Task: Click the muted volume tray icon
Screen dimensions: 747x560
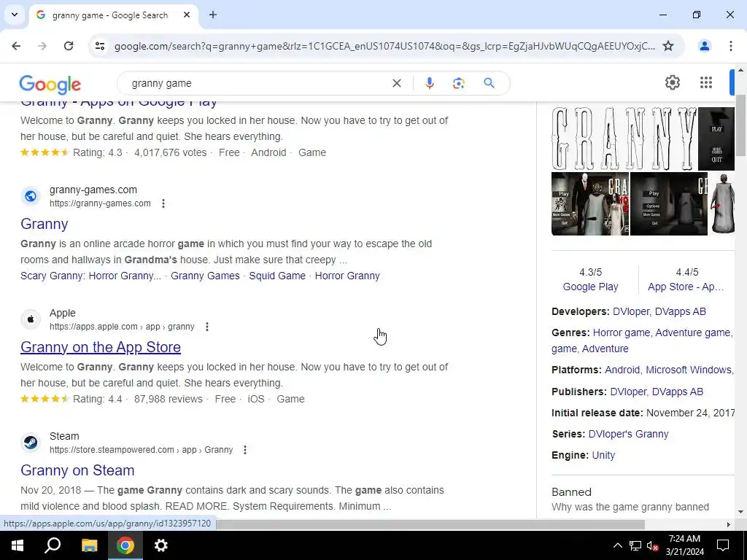Action: pyautogui.click(x=652, y=545)
